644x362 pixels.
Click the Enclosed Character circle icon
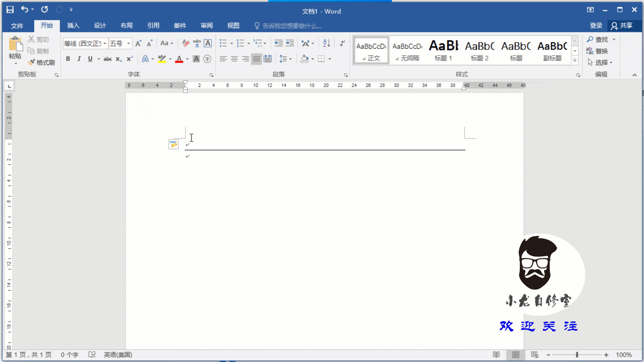pyautogui.click(x=208, y=59)
